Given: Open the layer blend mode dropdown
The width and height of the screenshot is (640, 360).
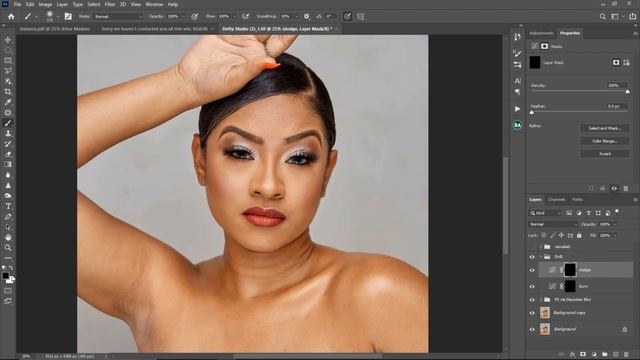Looking at the screenshot, I should 553,224.
